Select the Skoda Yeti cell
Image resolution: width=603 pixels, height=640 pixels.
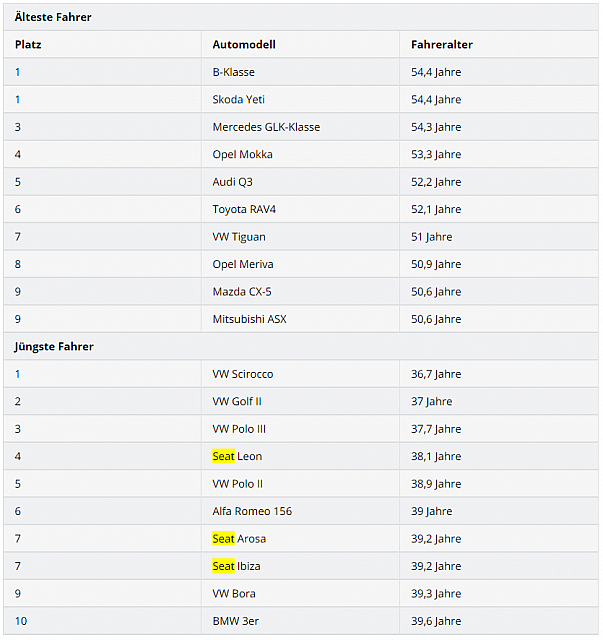point(238,100)
